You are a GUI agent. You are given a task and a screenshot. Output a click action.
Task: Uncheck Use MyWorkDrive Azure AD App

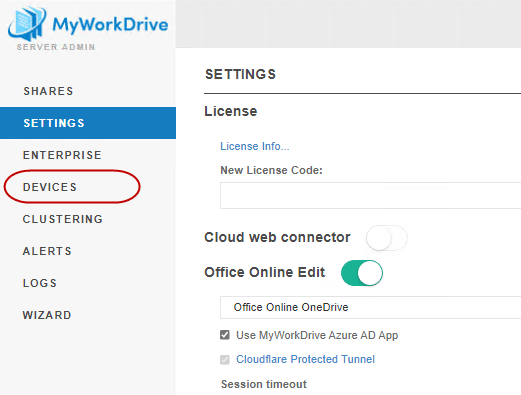point(225,335)
